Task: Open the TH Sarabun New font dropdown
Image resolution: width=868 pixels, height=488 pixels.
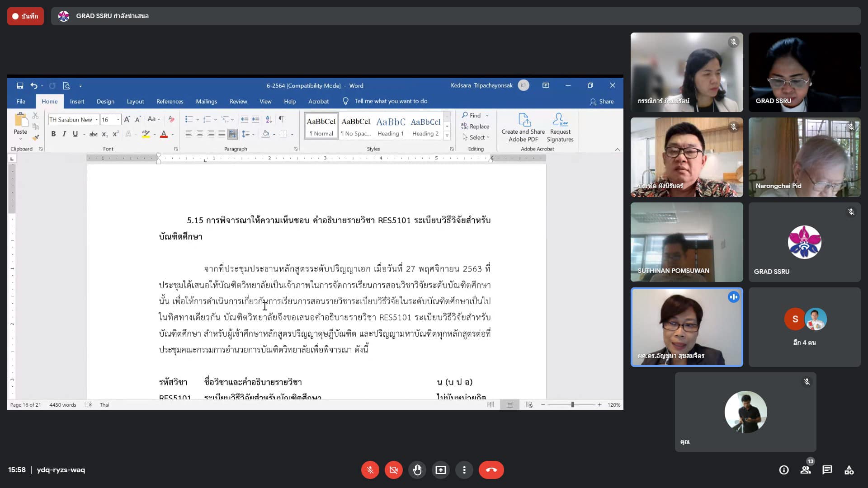Action: click(96, 120)
